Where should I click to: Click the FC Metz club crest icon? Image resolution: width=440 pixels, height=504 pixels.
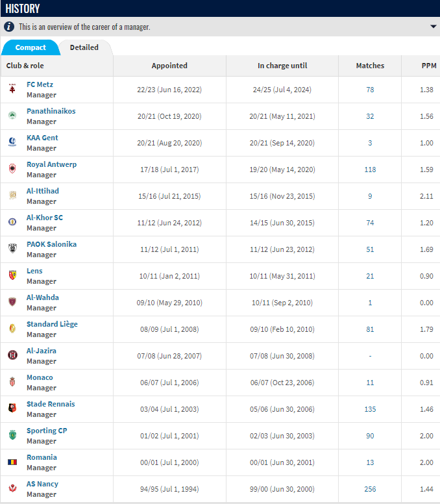click(x=12, y=89)
